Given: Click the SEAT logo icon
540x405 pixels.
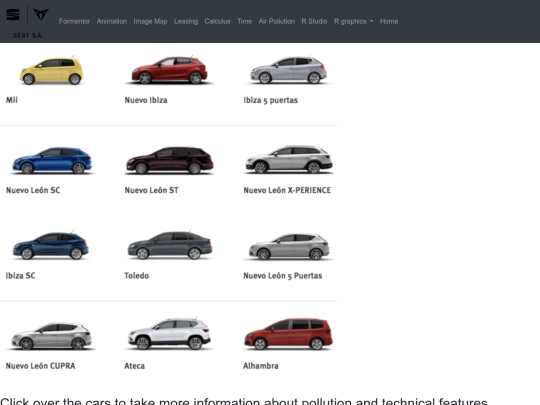Looking at the screenshot, I should pyautogui.click(x=13, y=15).
